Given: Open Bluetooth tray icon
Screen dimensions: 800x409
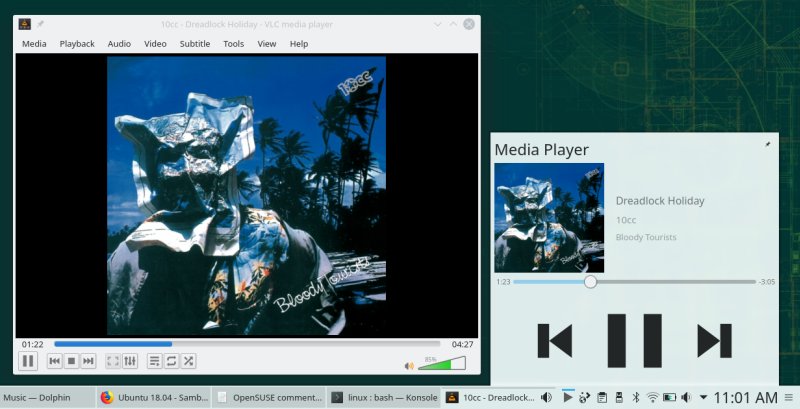Looking at the screenshot, I should coord(636,397).
